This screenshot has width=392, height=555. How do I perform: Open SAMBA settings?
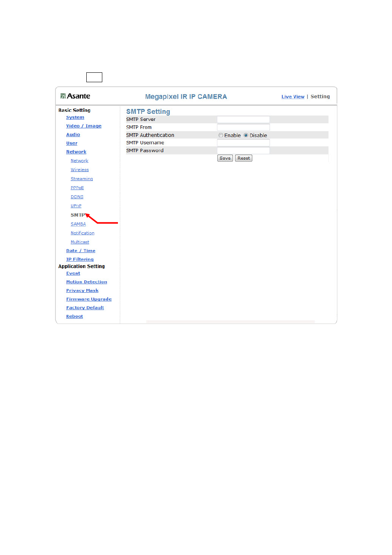click(78, 224)
